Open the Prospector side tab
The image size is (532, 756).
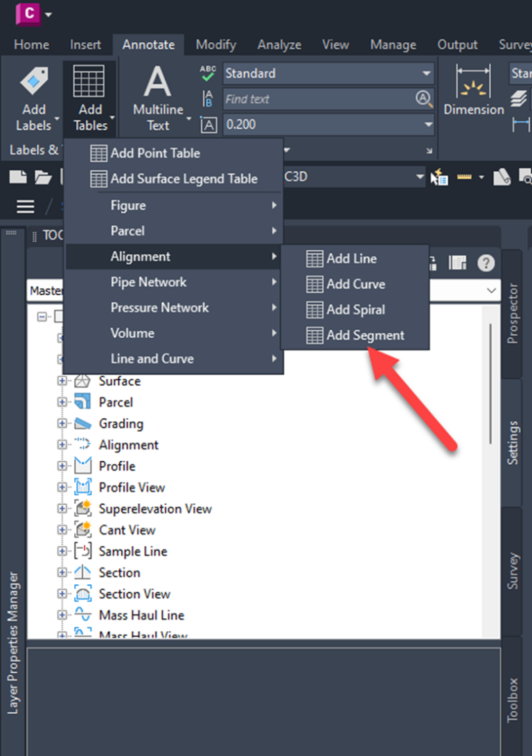pos(512,313)
